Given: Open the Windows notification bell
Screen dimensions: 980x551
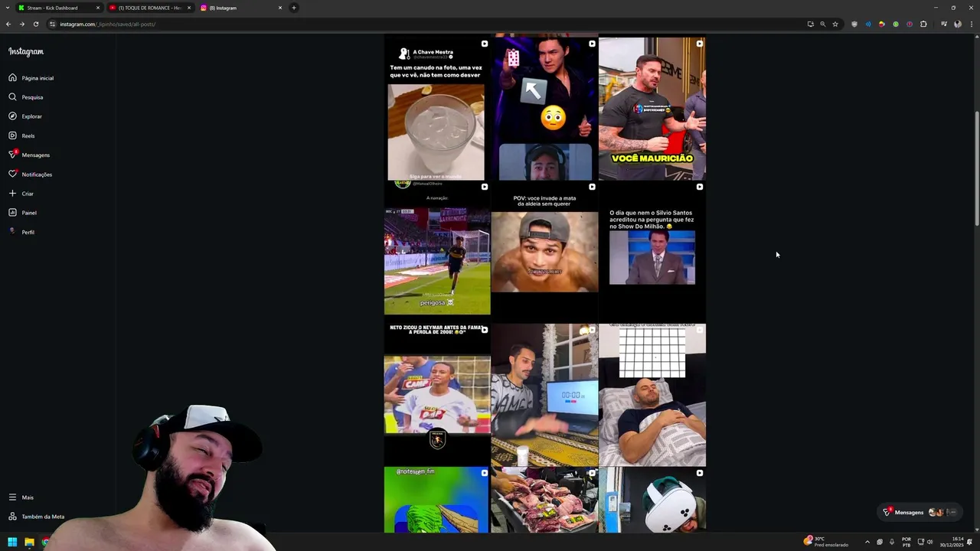Looking at the screenshot, I should coord(970,542).
